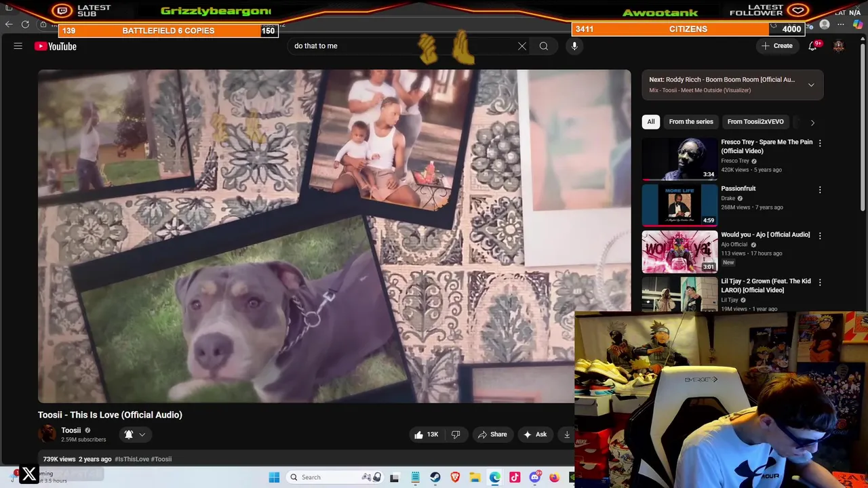Open Toosii channel avatar
This screenshot has height=488, width=868.
47,434
